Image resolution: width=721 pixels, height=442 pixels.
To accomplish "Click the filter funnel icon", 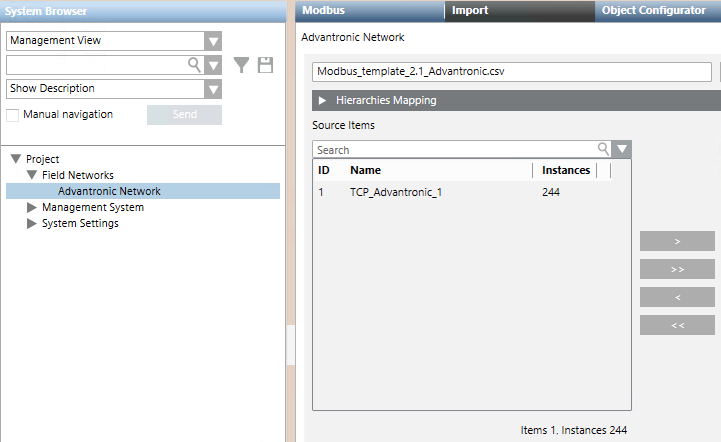I will (242, 65).
